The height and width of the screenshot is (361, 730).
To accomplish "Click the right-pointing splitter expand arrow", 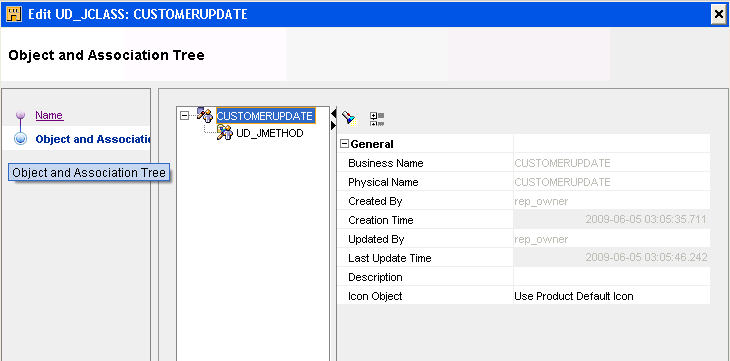I will 333,125.
